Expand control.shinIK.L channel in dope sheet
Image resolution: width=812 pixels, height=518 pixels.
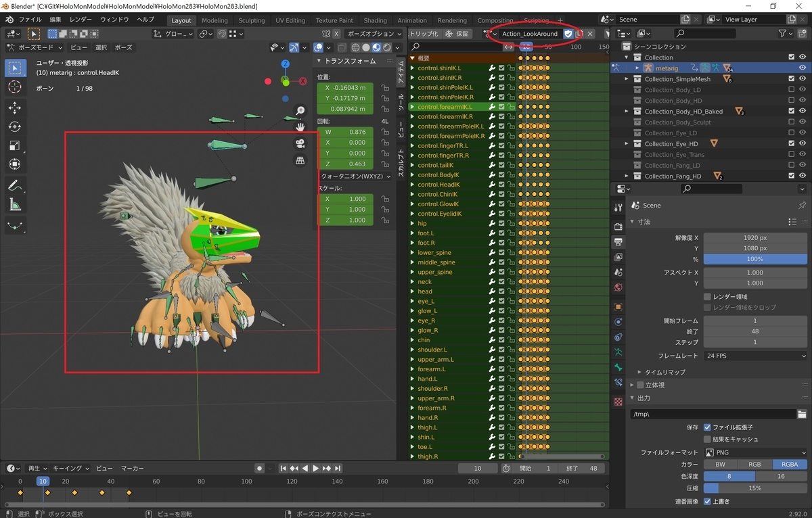point(413,68)
